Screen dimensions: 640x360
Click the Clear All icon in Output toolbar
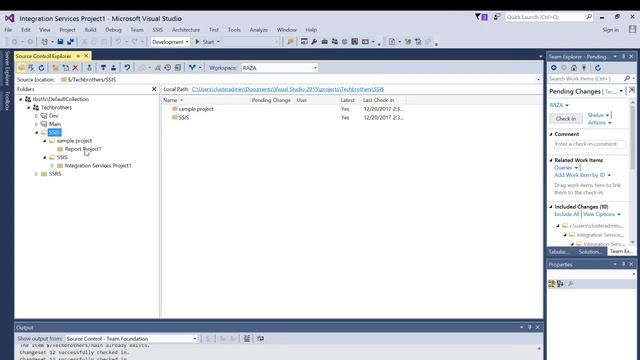(247, 338)
